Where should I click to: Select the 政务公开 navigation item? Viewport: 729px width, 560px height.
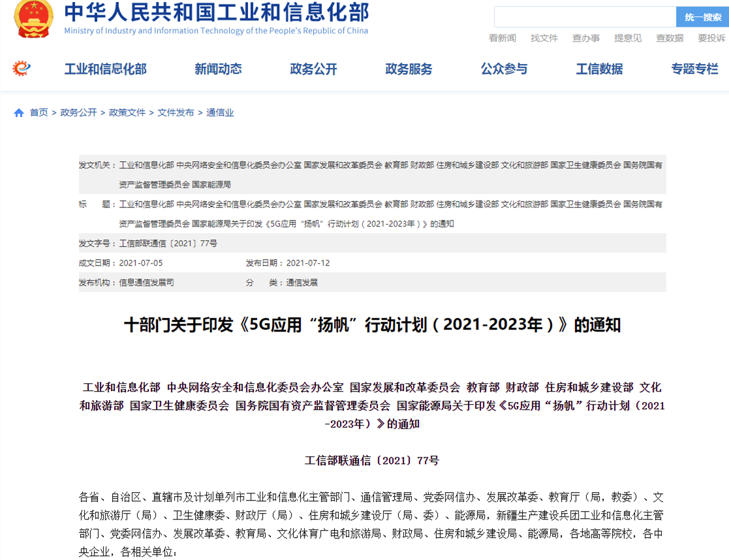(x=313, y=69)
